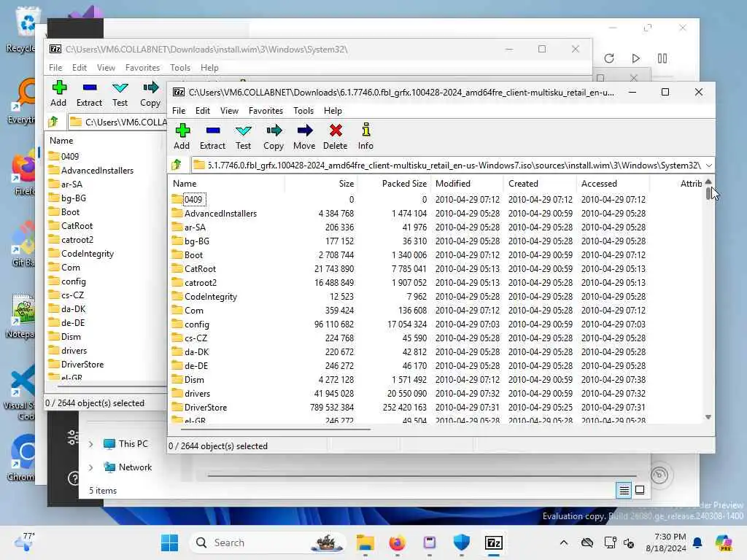Image resolution: width=747 pixels, height=560 pixels.
Task: Open File Explorer from the taskbar
Action: (365, 542)
